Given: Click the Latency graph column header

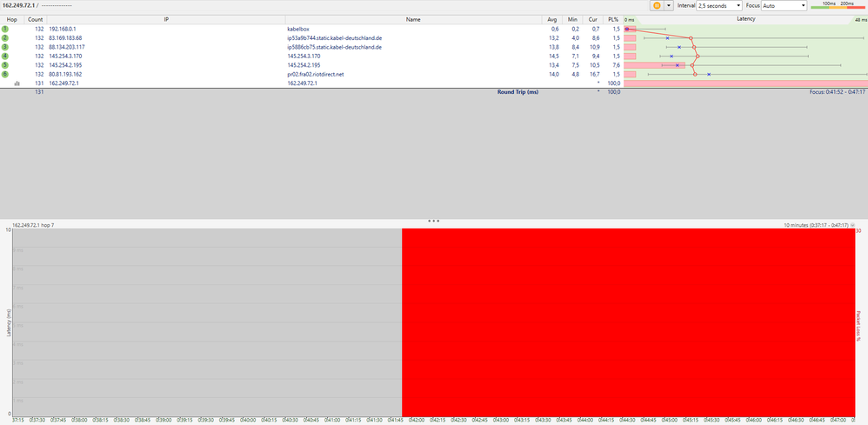Looking at the screenshot, I should [x=745, y=19].
